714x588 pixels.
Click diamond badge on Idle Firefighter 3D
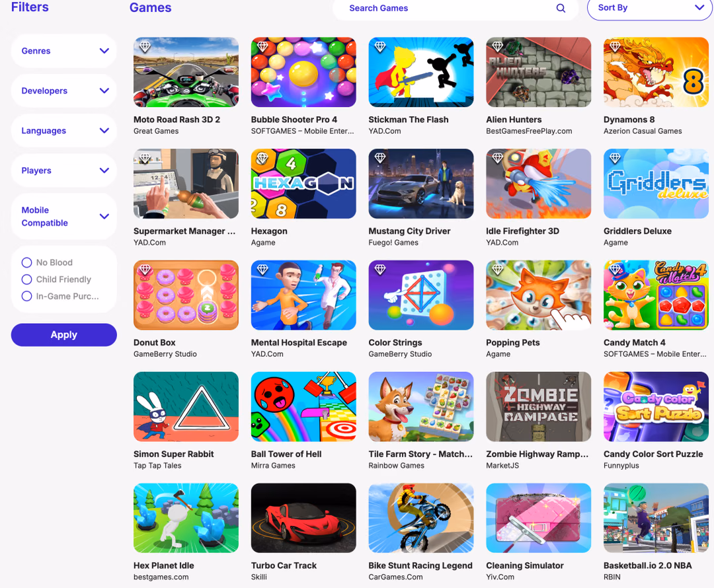click(x=497, y=158)
